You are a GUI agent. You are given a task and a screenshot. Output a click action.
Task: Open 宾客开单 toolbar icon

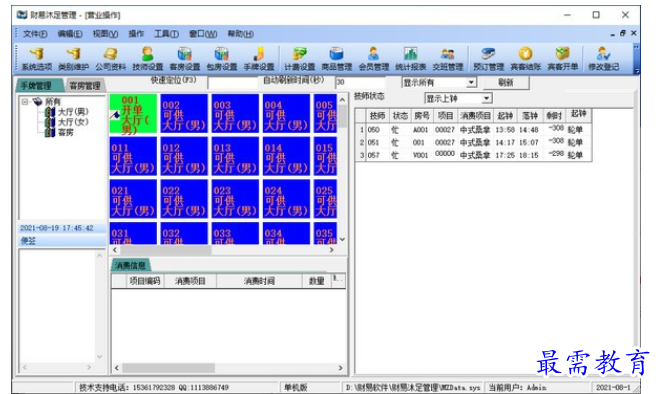tap(562, 59)
